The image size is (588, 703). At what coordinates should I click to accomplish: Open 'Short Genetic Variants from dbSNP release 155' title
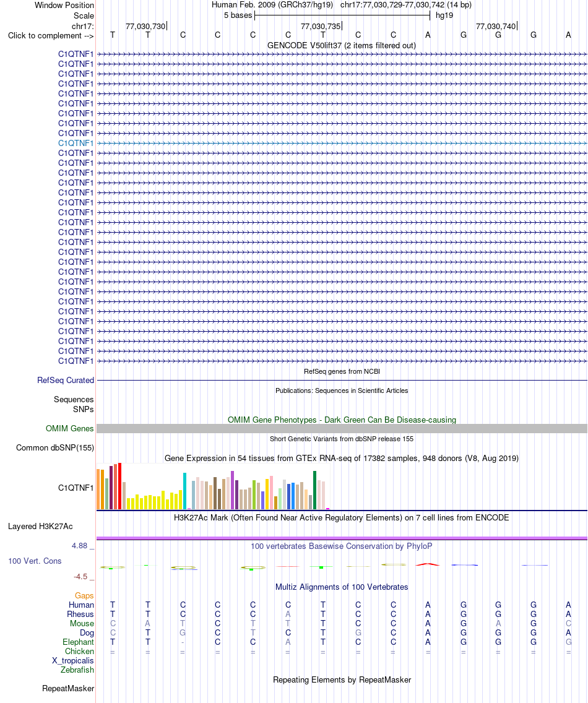click(342, 439)
